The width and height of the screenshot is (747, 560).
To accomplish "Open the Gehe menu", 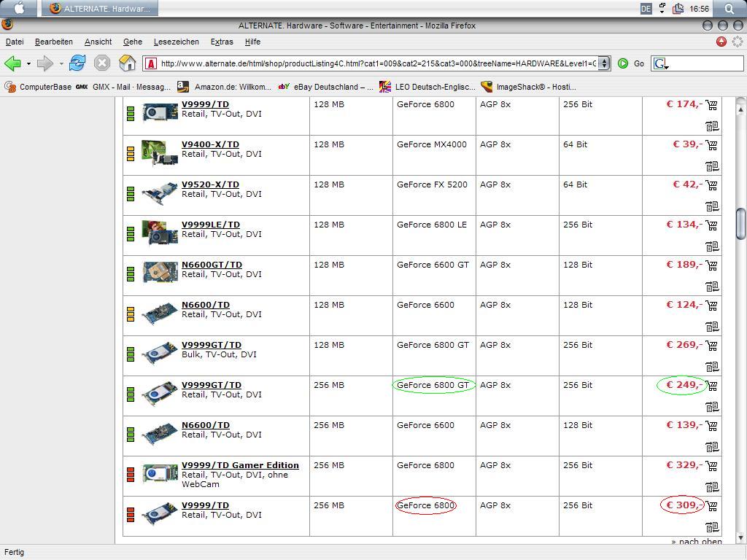I will click(x=133, y=42).
